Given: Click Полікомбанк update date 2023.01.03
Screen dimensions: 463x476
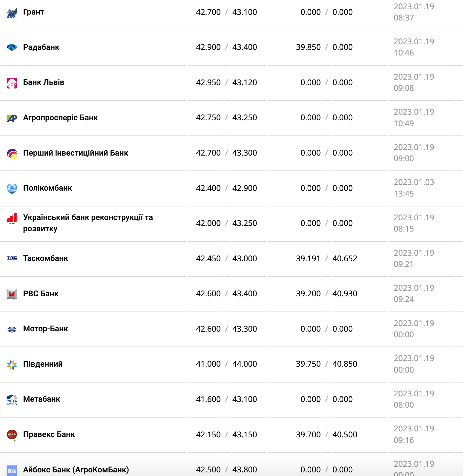Looking at the screenshot, I should tap(414, 182).
